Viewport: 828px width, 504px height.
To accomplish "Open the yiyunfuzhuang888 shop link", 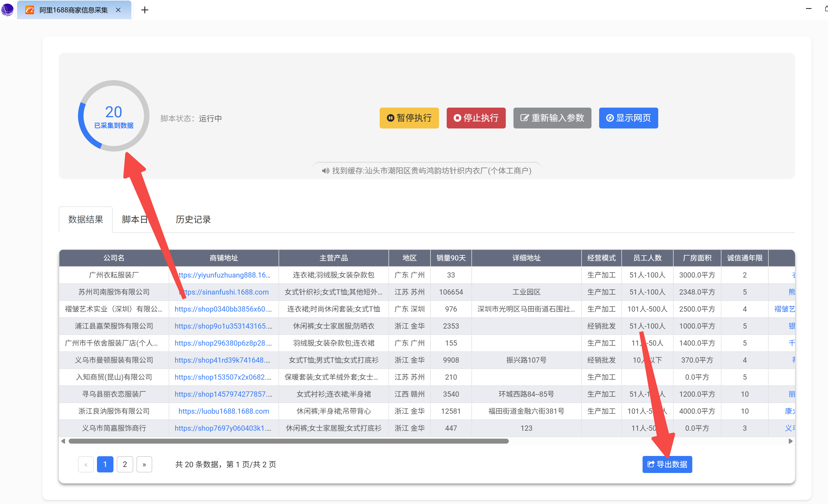I will 224,275.
